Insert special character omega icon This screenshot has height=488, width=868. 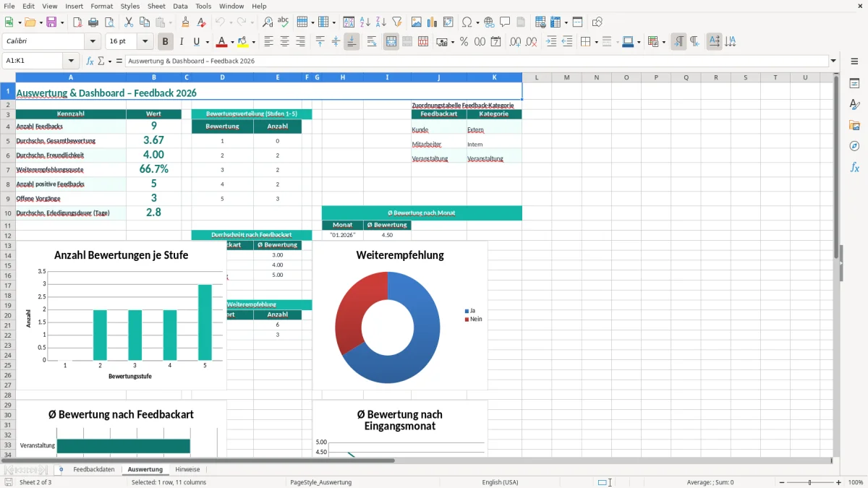467,22
